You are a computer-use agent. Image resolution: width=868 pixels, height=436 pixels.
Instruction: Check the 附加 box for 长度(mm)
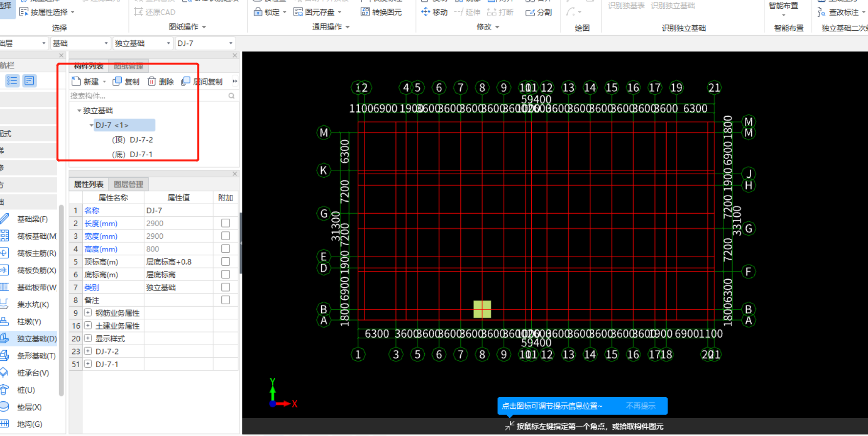pos(225,223)
